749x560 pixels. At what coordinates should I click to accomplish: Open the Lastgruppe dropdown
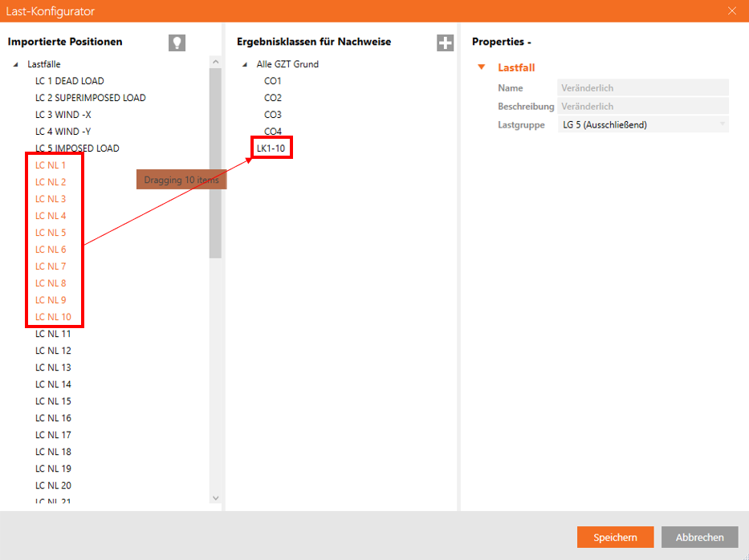(643, 124)
